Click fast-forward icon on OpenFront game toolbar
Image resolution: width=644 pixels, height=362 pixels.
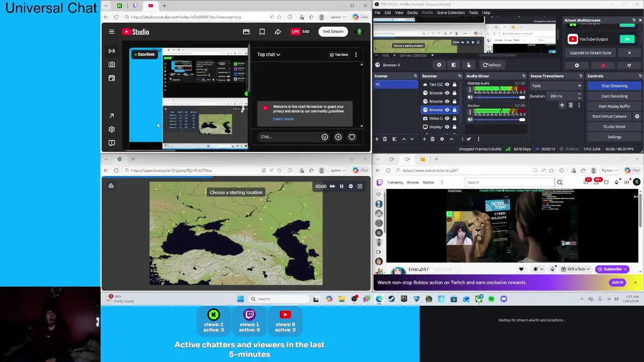point(332,186)
